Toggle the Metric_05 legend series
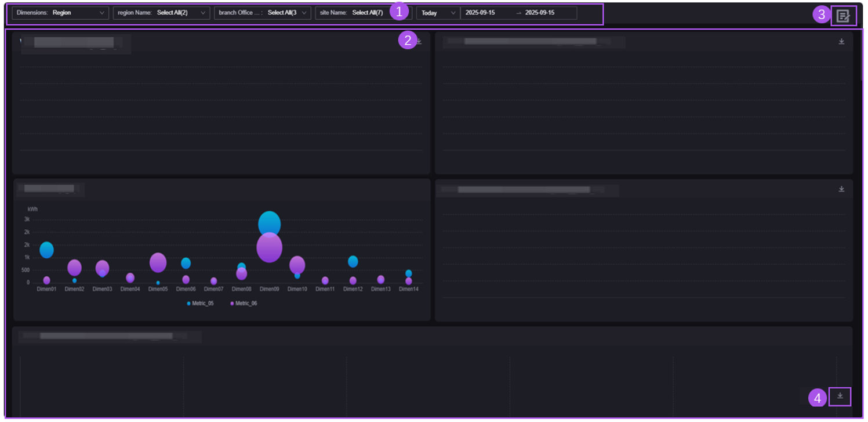Viewport: 868px width, 422px height. pos(200,304)
